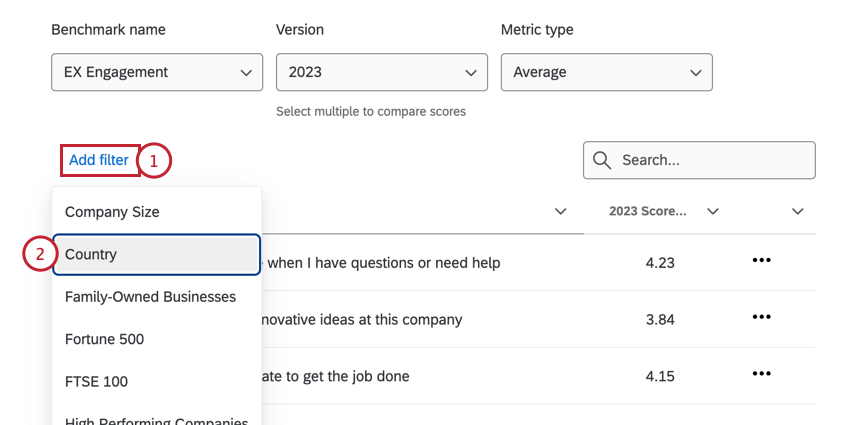Open the Version 2023 dropdown
This screenshot has width=850, height=425.
pyautogui.click(x=381, y=72)
